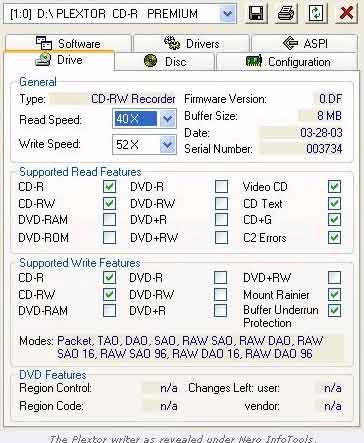Click the Region Control n/a value
The height and width of the screenshot is (443, 364).
click(x=169, y=388)
